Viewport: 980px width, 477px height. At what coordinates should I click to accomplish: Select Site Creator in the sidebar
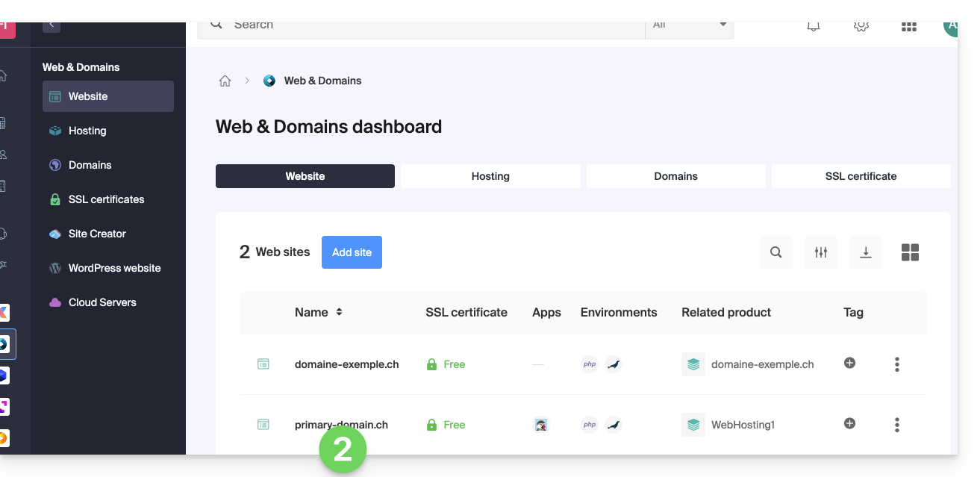(97, 234)
